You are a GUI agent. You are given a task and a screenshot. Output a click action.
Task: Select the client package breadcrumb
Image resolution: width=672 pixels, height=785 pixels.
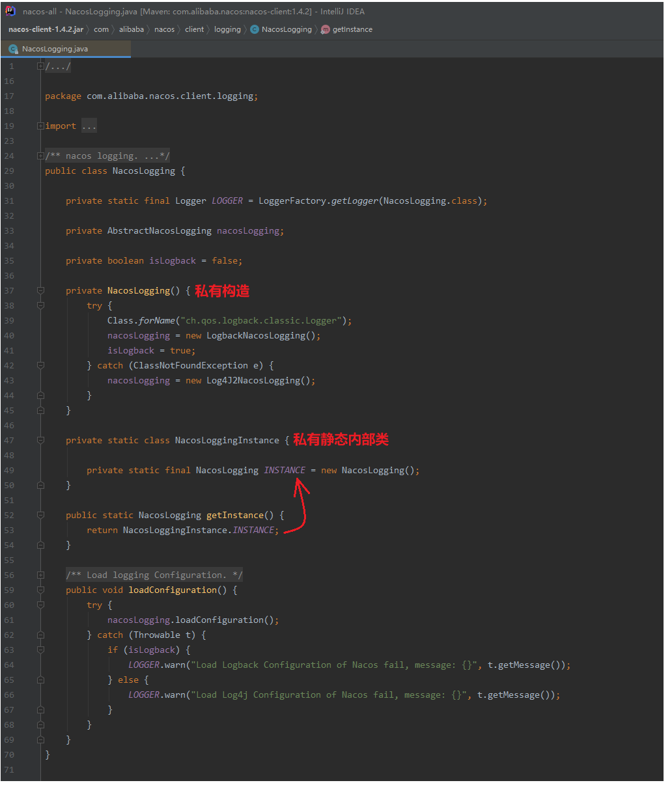(x=194, y=29)
